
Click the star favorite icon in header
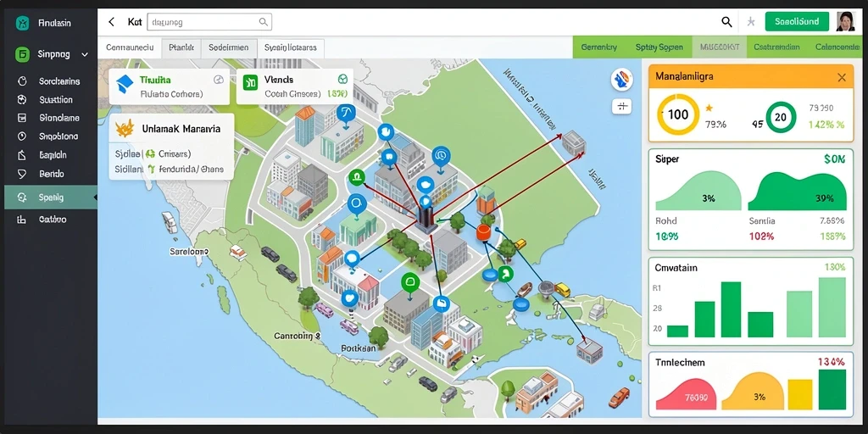tap(751, 21)
